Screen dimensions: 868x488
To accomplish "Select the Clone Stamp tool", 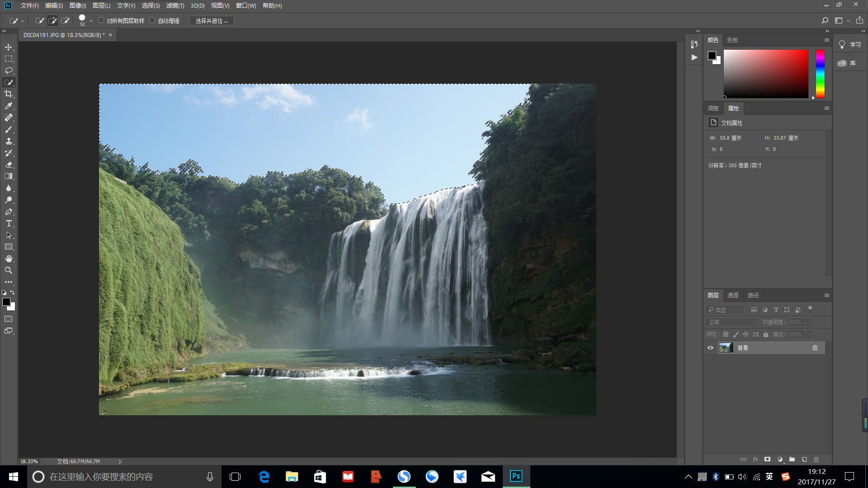I will pos(9,141).
